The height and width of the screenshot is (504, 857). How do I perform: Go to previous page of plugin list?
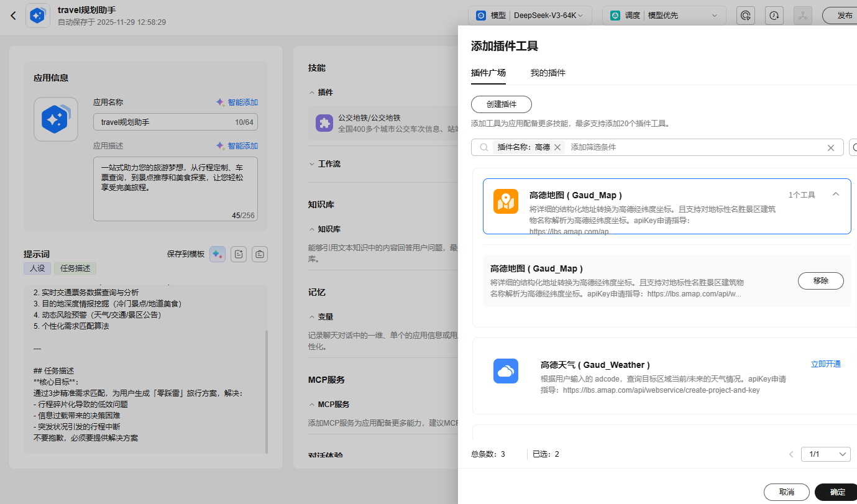tap(791, 454)
